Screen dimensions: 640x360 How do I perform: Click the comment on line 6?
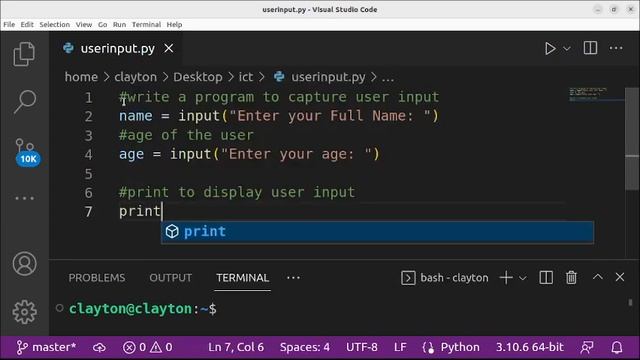click(x=237, y=192)
